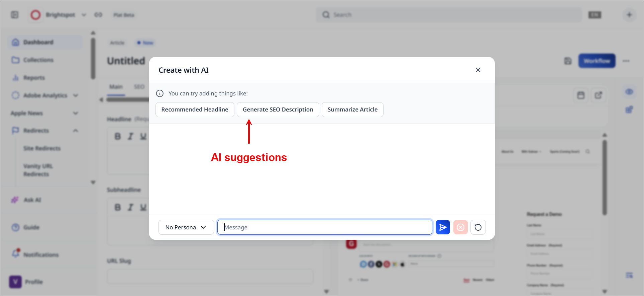Reset the AI conversation with refresh icon
644x296 pixels.
tap(478, 227)
